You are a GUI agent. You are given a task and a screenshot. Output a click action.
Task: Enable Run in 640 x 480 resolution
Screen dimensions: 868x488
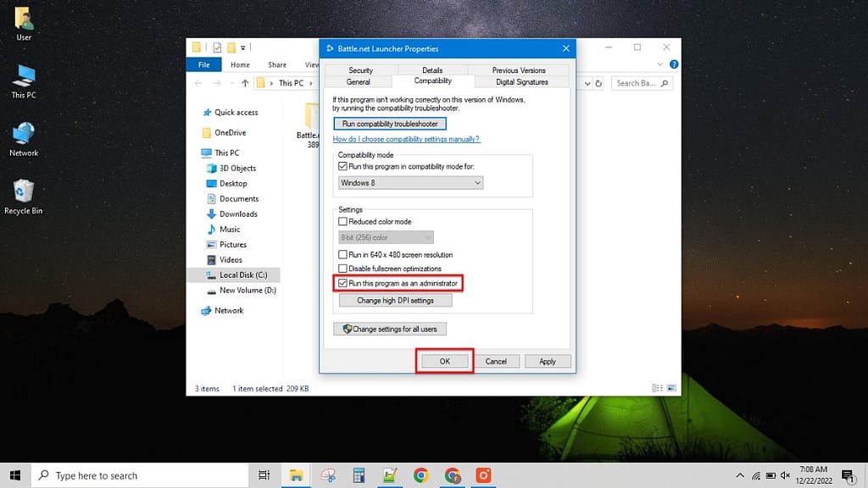click(342, 254)
